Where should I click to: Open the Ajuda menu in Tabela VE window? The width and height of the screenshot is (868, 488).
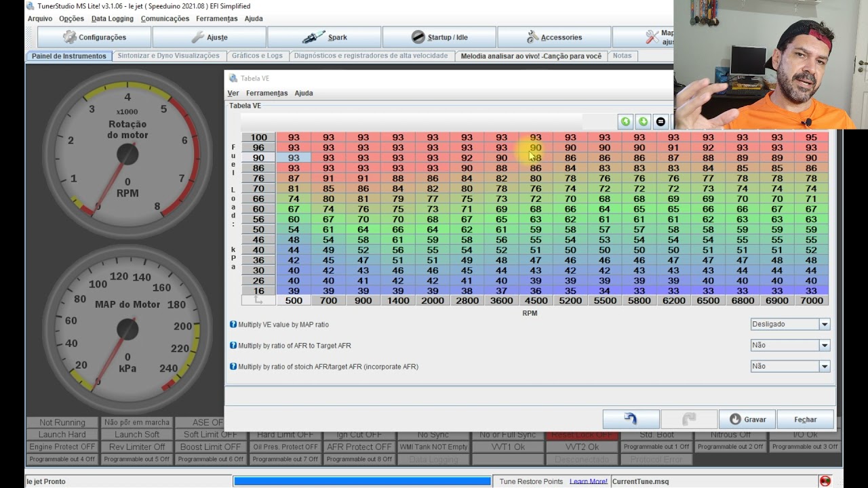point(304,94)
